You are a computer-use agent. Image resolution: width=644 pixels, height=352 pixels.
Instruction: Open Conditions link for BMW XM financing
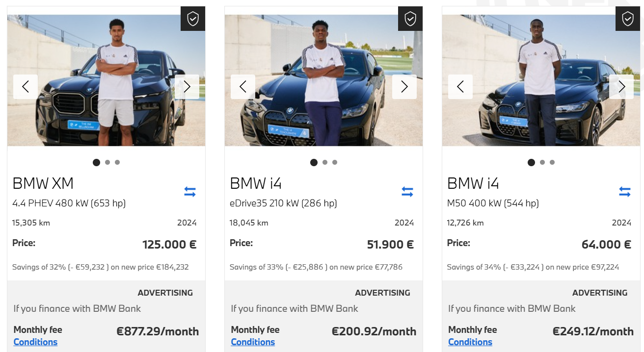point(35,342)
